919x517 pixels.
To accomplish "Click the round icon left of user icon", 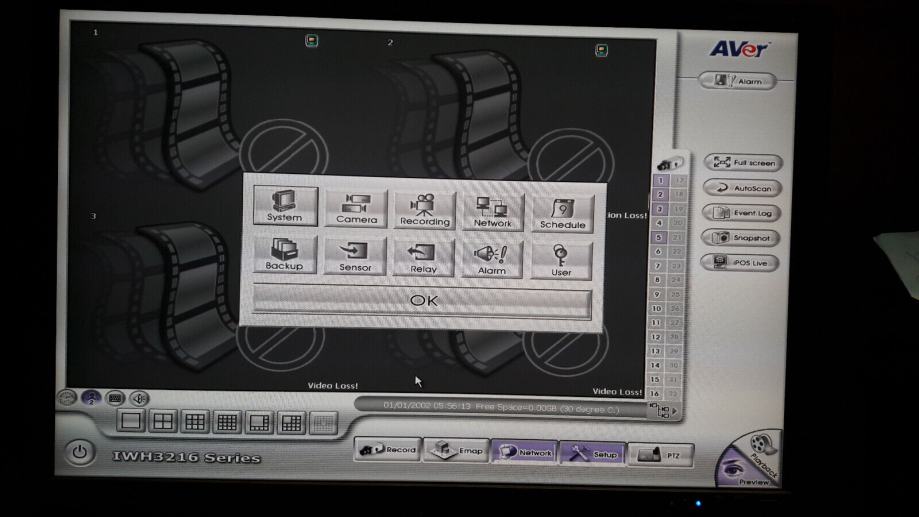I will (x=67, y=398).
